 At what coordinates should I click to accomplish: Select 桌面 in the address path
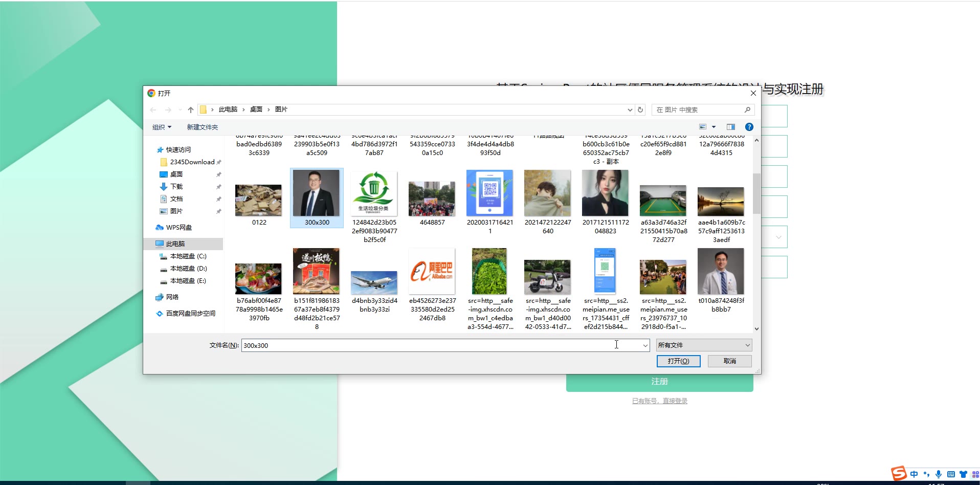click(256, 109)
